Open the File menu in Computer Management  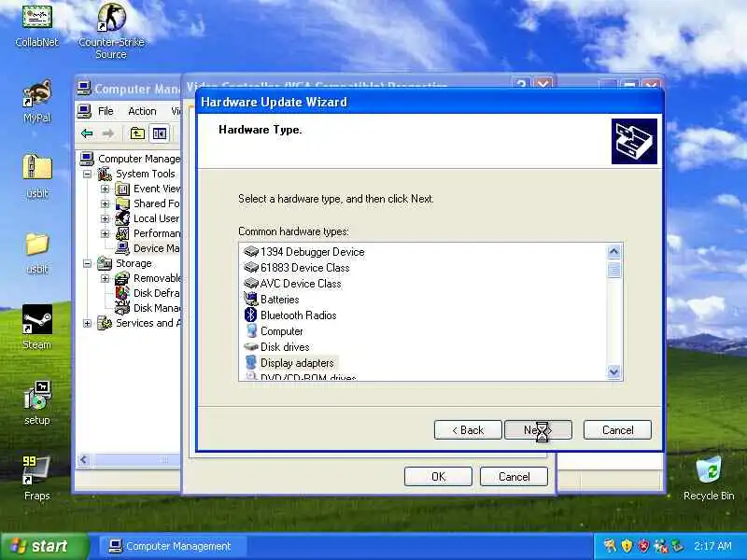pyautogui.click(x=106, y=111)
